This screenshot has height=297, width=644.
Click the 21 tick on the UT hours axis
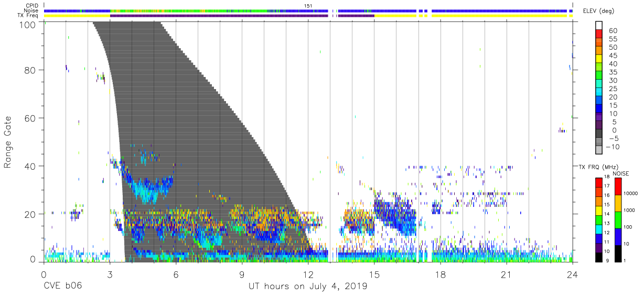click(506, 274)
